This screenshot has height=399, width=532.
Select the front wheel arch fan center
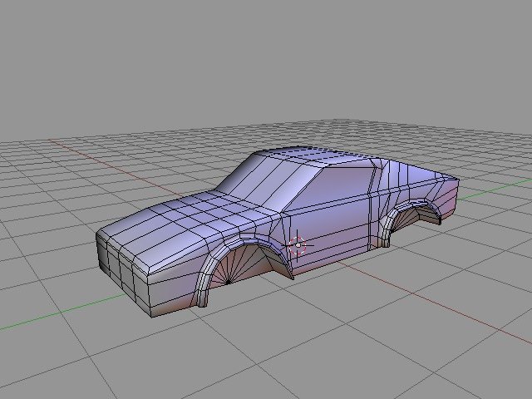pyautogui.click(x=228, y=283)
